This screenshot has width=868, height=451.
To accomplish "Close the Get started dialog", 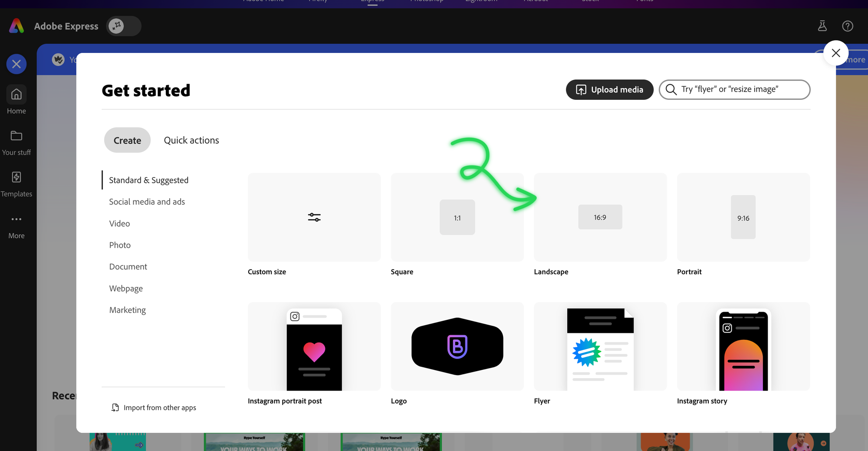I will click(835, 53).
